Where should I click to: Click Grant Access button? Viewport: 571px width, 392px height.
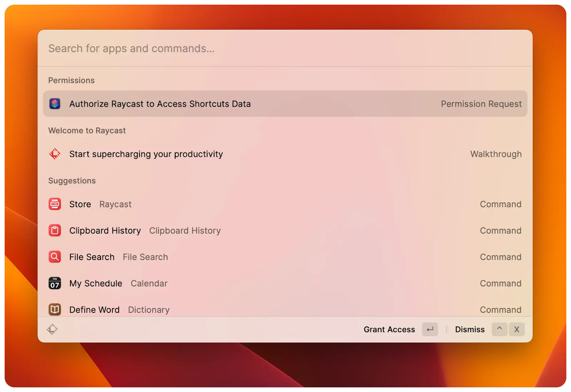(x=389, y=330)
